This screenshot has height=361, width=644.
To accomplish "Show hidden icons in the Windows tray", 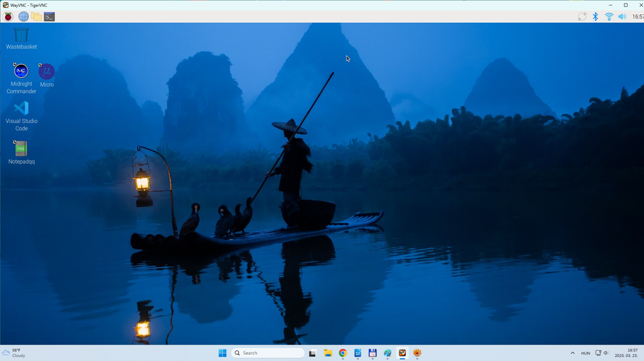I will tap(572, 353).
